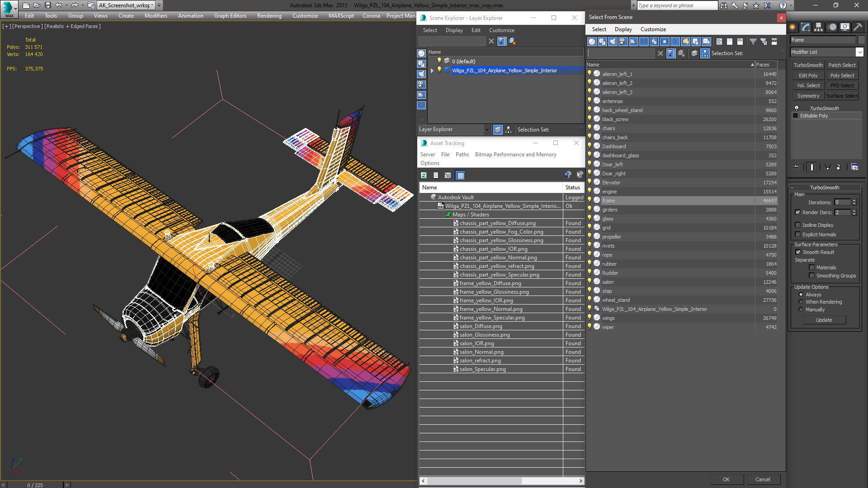Click the Edit Poly modifier button
The width and height of the screenshot is (868, 488).
pyautogui.click(x=808, y=75)
